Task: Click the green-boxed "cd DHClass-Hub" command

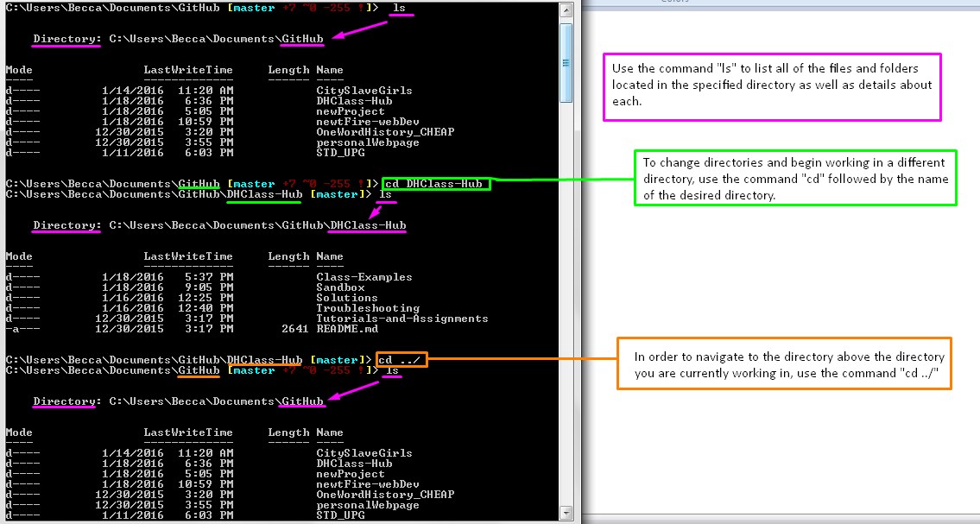Action: (435, 184)
